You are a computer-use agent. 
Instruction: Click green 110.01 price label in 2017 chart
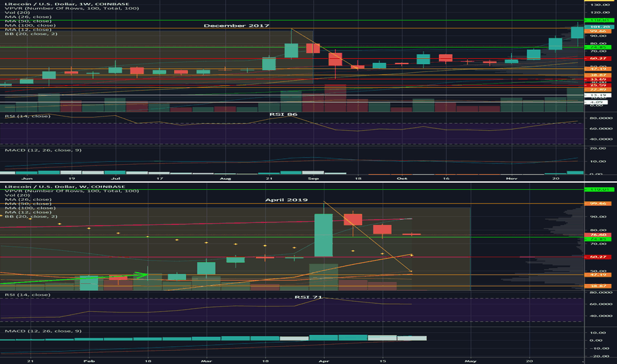coord(599,20)
